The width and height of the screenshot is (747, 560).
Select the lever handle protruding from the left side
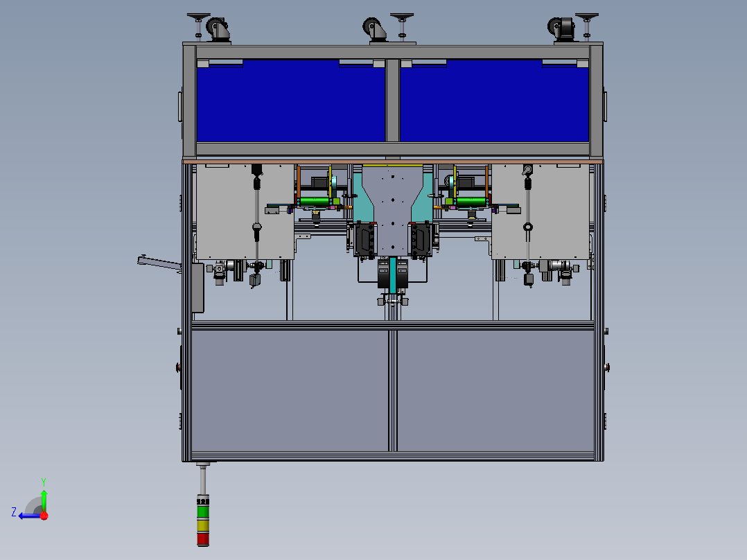(159, 263)
